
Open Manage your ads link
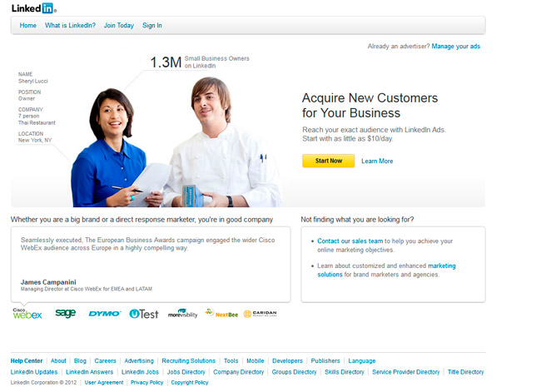[455, 46]
